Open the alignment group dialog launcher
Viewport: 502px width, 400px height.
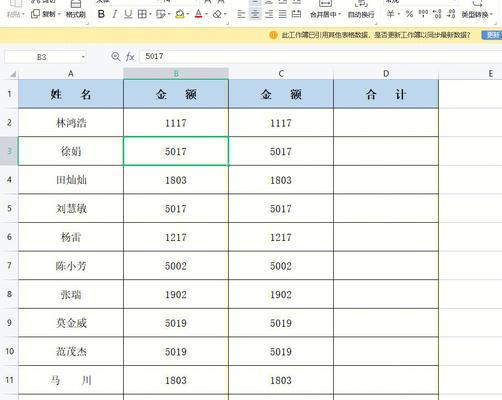click(x=376, y=23)
